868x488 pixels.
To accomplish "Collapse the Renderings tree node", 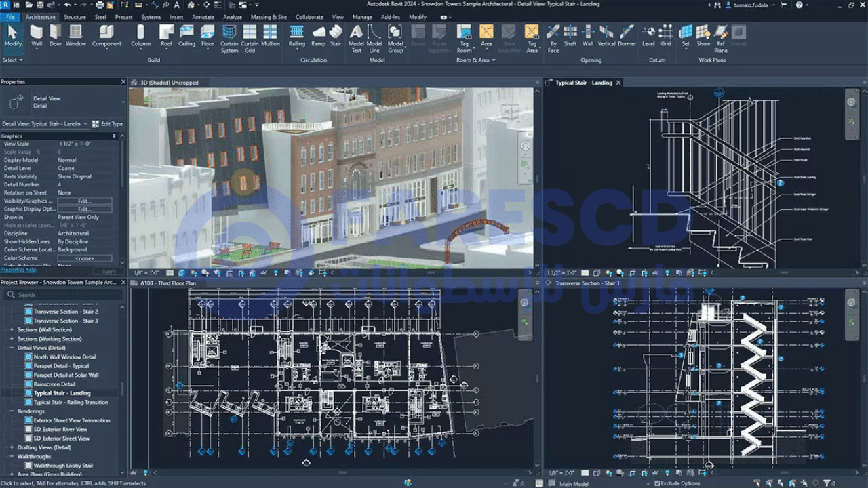I will pos(12,411).
